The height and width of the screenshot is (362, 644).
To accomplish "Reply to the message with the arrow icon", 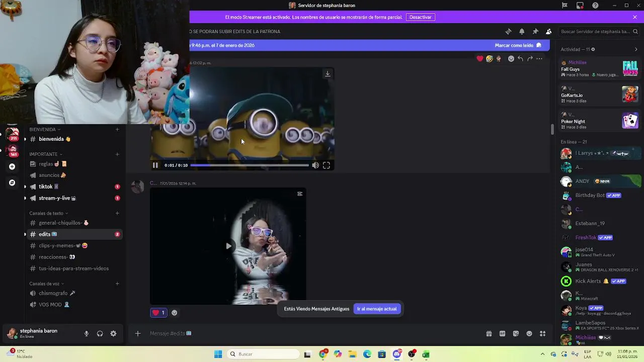I will (520, 58).
